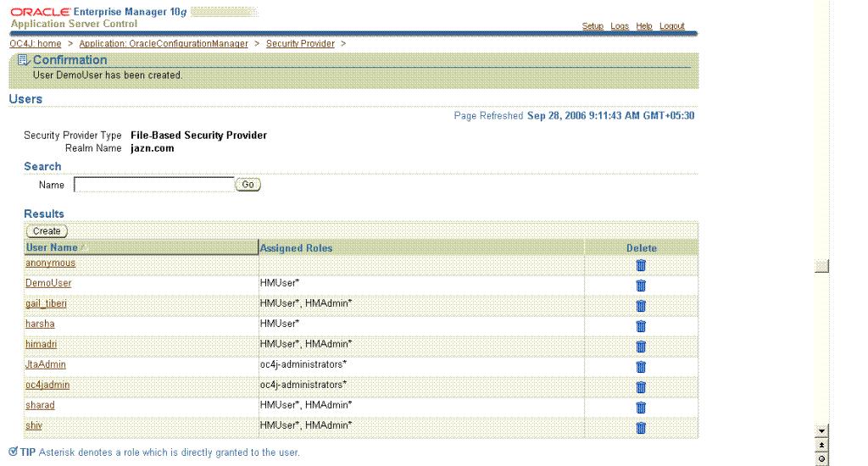Click Logout in the header
Viewport: 868px width, 466px height.
click(x=671, y=26)
